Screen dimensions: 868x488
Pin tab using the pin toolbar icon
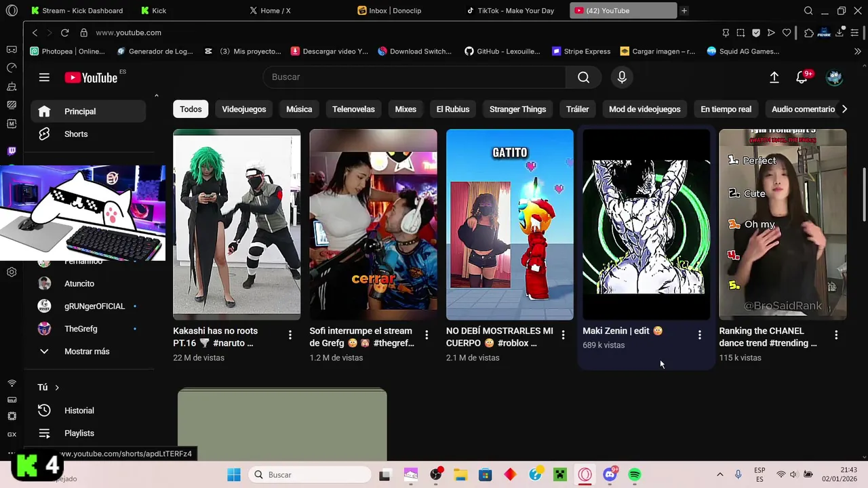tap(726, 33)
